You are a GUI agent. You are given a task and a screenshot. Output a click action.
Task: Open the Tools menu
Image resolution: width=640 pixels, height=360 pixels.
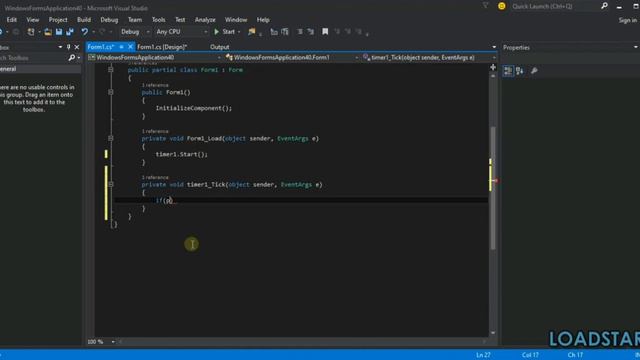pos(158,20)
